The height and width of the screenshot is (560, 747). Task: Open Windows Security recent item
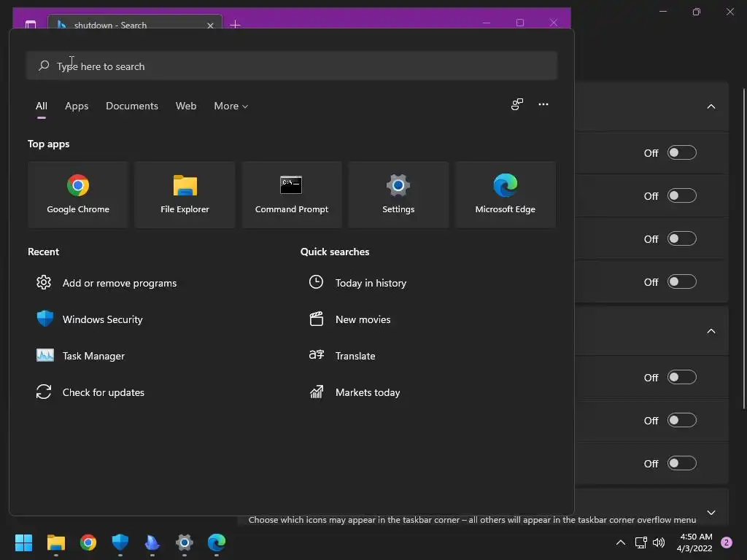pos(90,319)
